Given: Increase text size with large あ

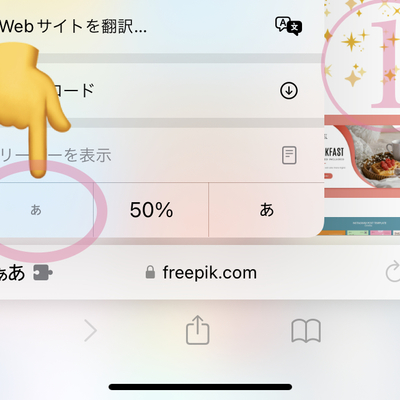Looking at the screenshot, I should coord(266,210).
